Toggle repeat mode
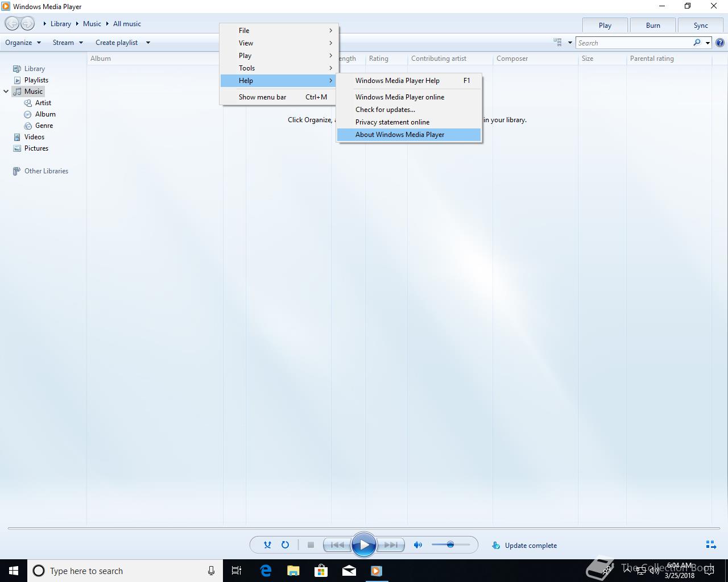Image resolution: width=728 pixels, height=582 pixels. click(x=285, y=545)
